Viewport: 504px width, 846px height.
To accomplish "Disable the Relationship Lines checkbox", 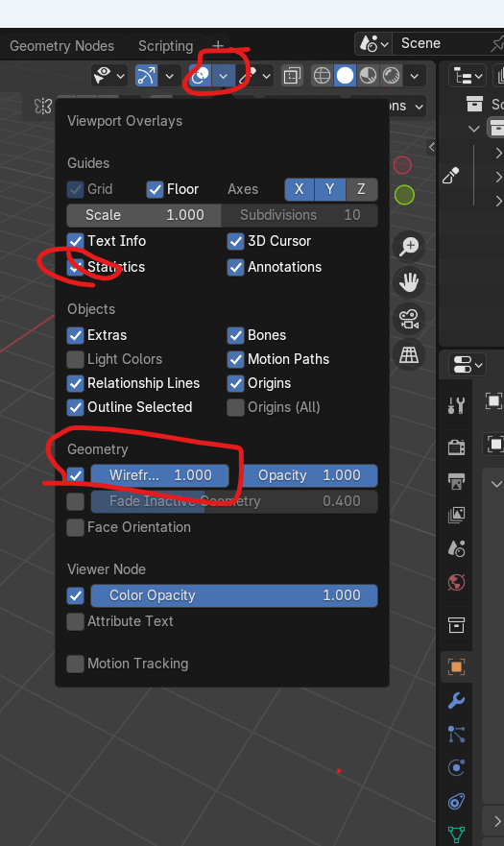I will coord(76,383).
